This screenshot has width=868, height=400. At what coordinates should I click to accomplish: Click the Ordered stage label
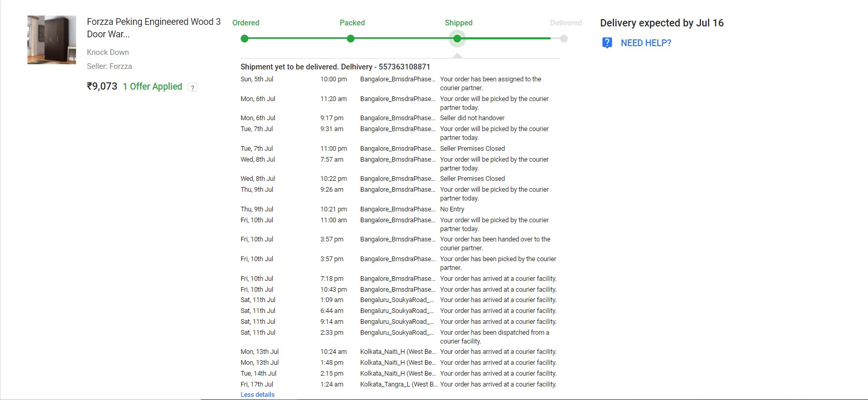pyautogui.click(x=246, y=23)
